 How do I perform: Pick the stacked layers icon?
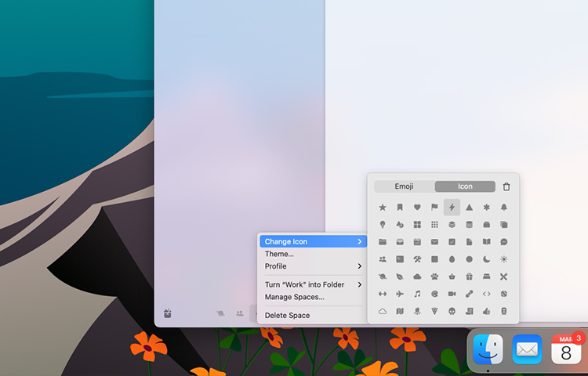452,224
